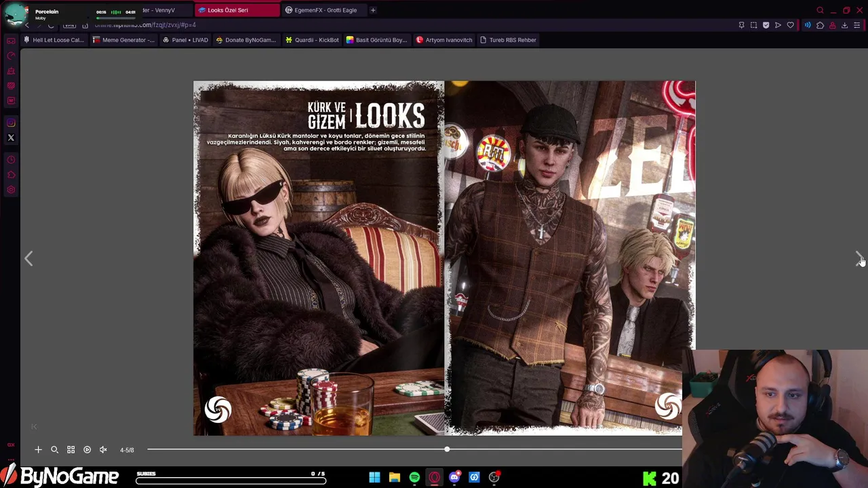Toggle the flipbook sound mute

[103, 449]
